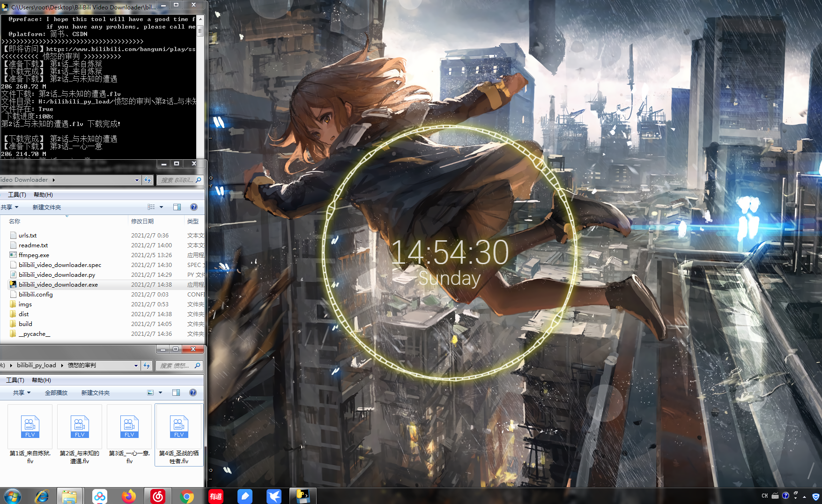
Task: Open 帮助(H) menu in 愤怒的审判 window
Action: pyautogui.click(x=41, y=380)
